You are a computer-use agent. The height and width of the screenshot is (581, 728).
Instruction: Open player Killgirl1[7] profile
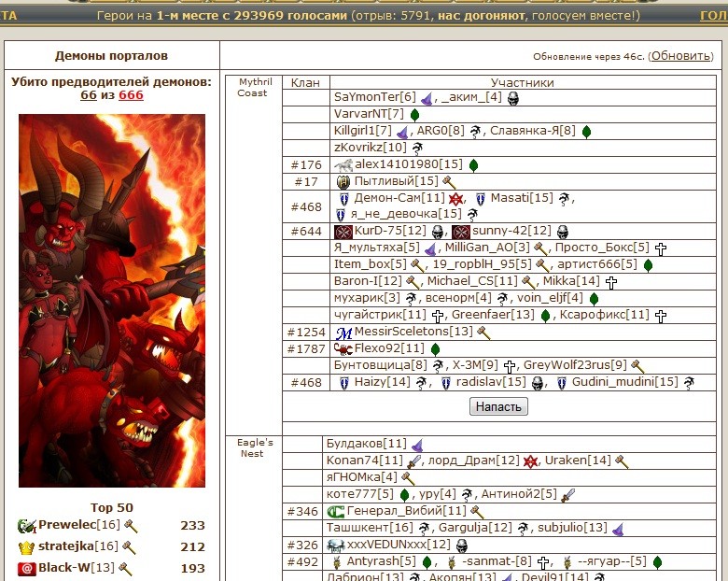[363, 131]
